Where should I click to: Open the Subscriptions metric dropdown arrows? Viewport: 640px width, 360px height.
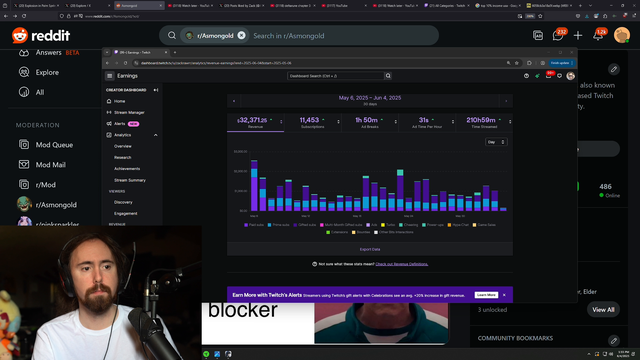[338, 122]
